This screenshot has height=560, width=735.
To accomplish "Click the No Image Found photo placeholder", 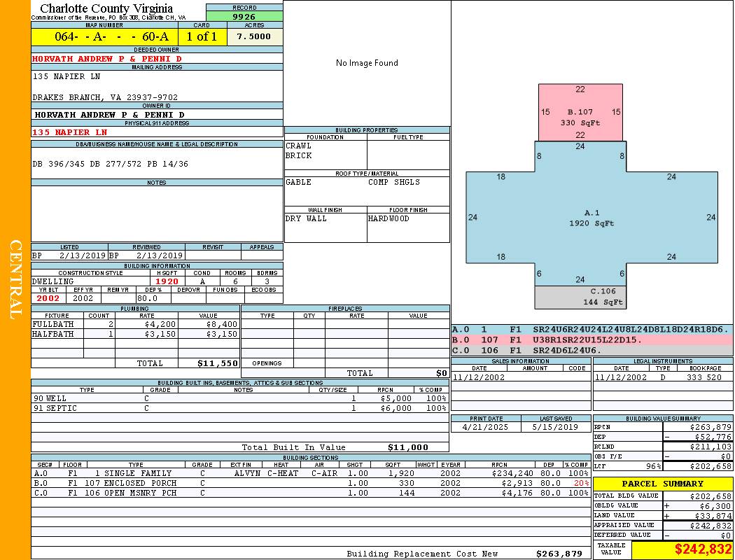I will (x=367, y=63).
